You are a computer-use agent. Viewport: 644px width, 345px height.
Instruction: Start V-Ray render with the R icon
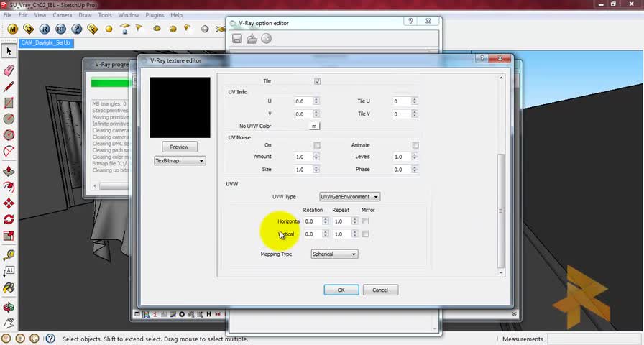pyautogui.click(x=45, y=29)
